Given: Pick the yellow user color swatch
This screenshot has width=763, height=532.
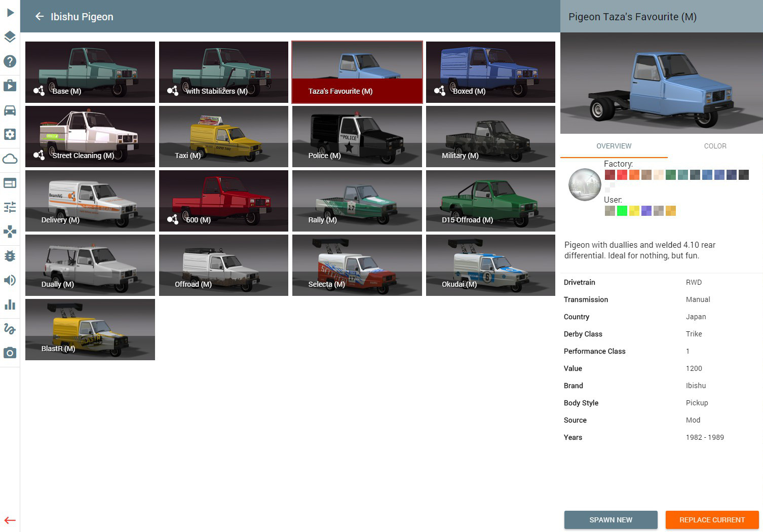Looking at the screenshot, I should click(x=634, y=211).
